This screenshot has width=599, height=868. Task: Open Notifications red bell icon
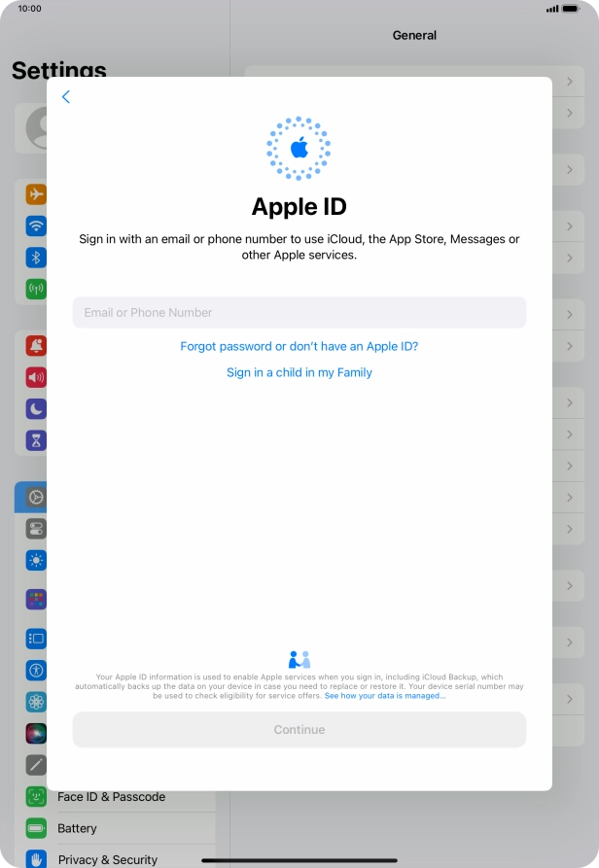(36, 346)
